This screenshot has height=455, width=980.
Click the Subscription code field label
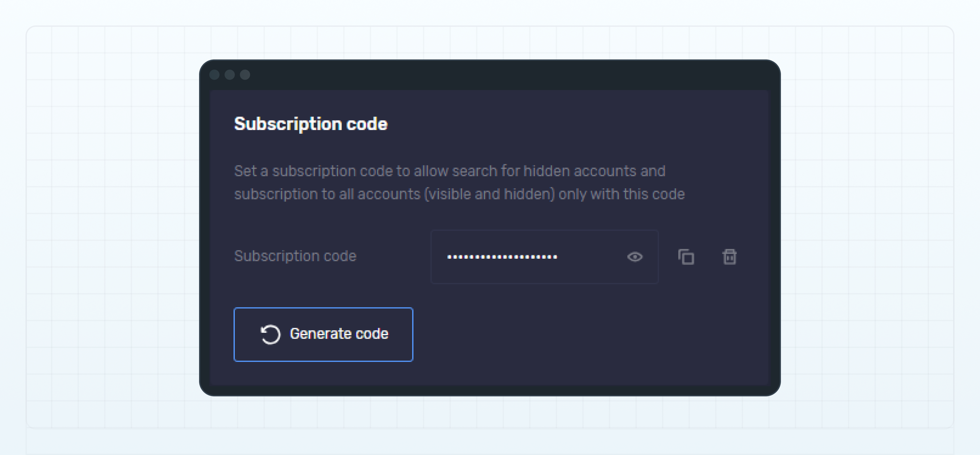(x=296, y=256)
